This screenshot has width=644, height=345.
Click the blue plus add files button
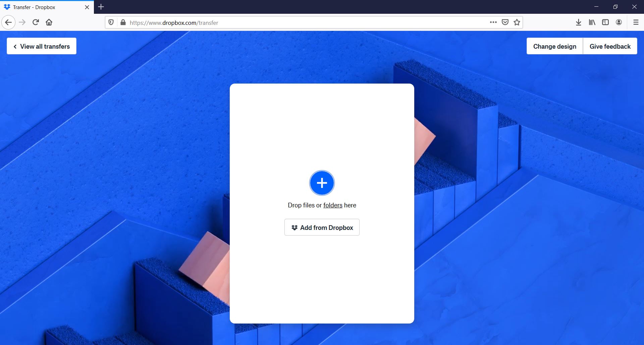click(x=322, y=183)
